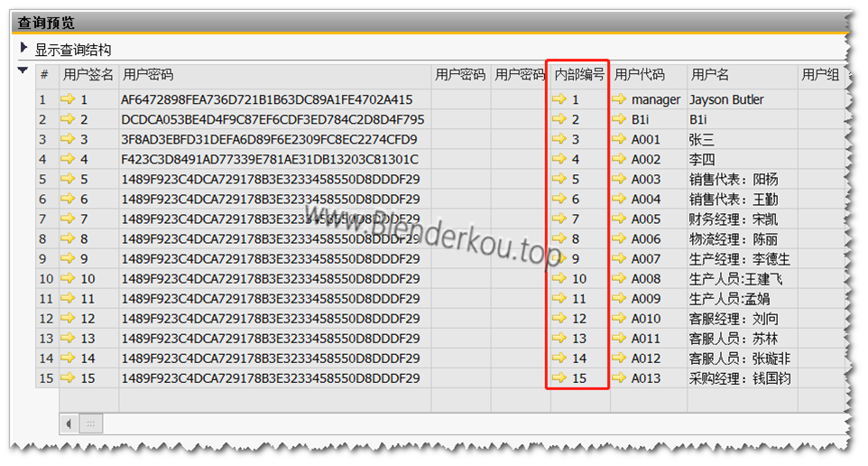Click the 用户签名 link arrow in row 1
This screenshot has height=466, width=868.
click(69, 99)
